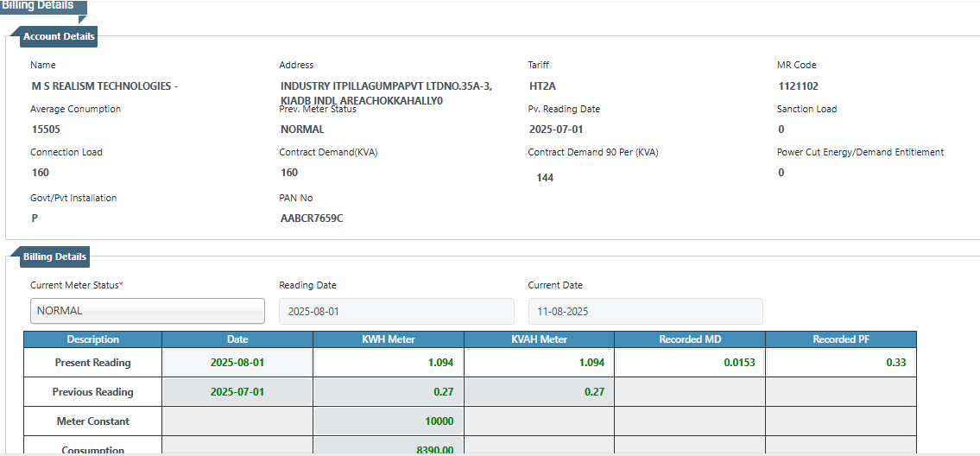Viewport: 980px width, 456px height.
Task: Click the Billing Details section label above meter status
Action: [54, 256]
